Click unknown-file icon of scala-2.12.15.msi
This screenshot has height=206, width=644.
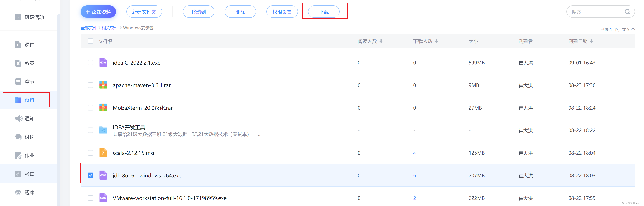coord(103,152)
